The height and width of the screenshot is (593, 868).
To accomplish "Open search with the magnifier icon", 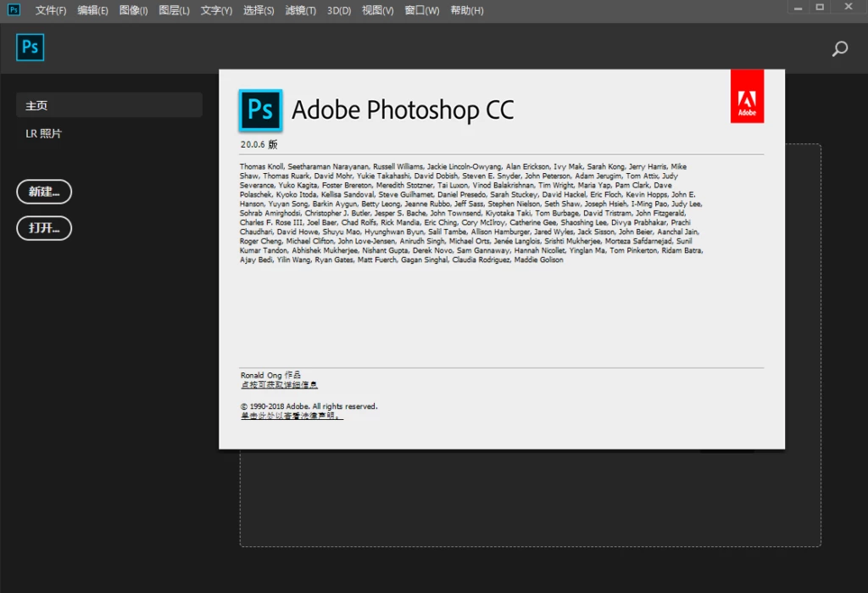I will pos(840,48).
